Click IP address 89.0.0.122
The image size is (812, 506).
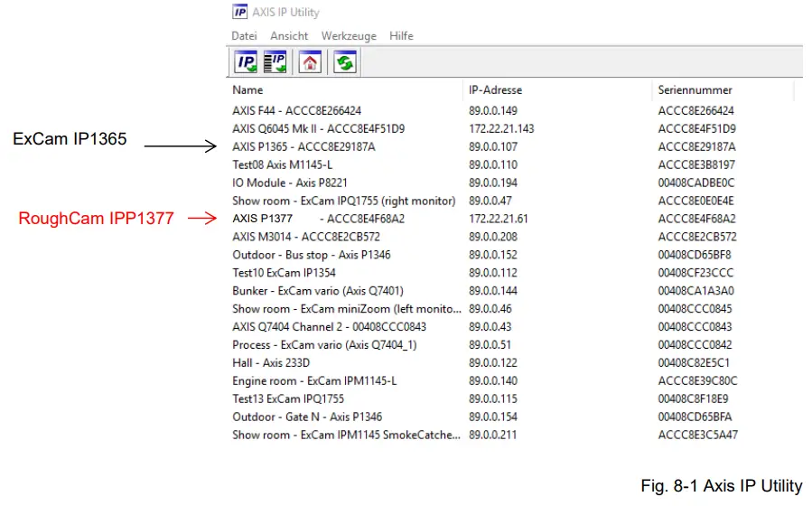(493, 363)
